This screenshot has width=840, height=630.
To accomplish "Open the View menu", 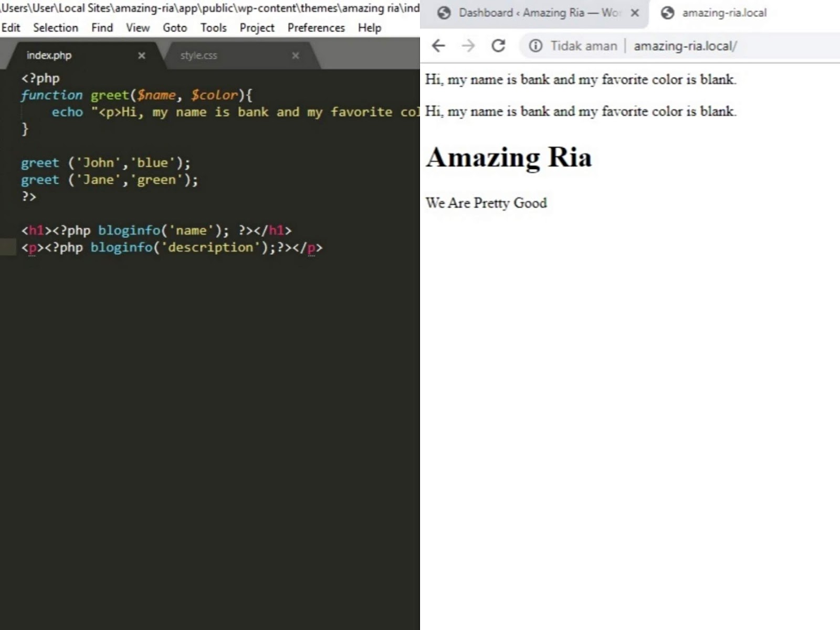I will pos(138,28).
